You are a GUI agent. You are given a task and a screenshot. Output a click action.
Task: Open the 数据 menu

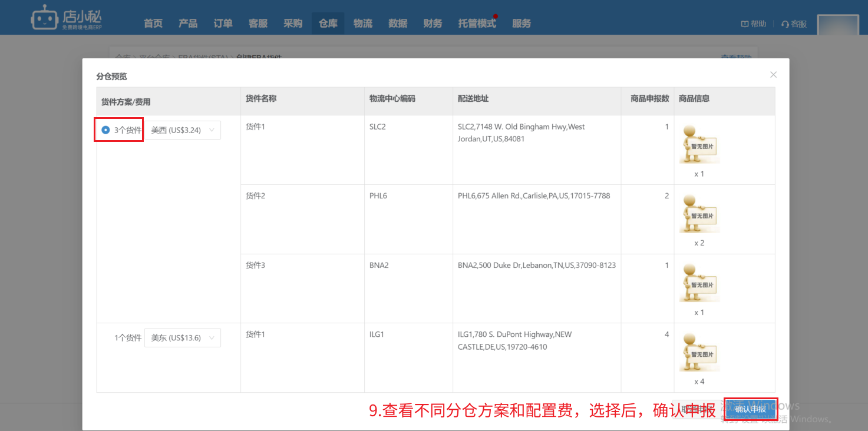click(398, 24)
